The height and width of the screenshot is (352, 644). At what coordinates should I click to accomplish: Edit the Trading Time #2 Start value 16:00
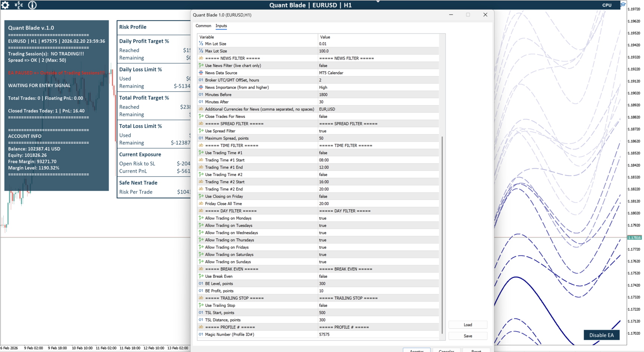pos(378,182)
